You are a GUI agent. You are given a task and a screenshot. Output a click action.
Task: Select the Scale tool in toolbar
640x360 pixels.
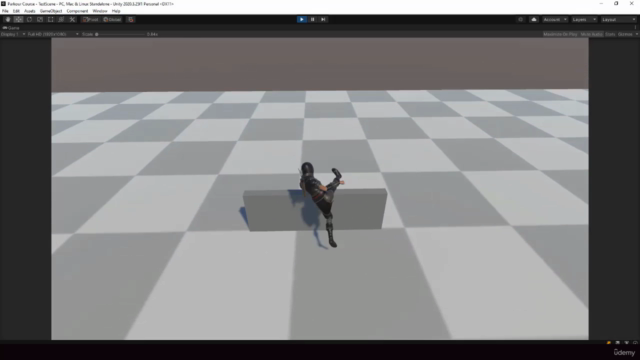(x=40, y=20)
